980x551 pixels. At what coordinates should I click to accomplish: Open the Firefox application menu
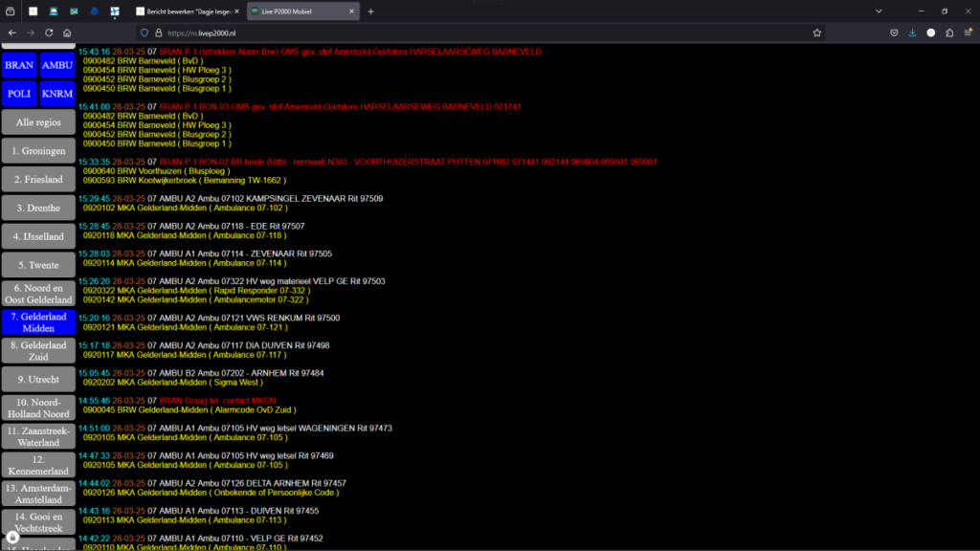coord(968,32)
